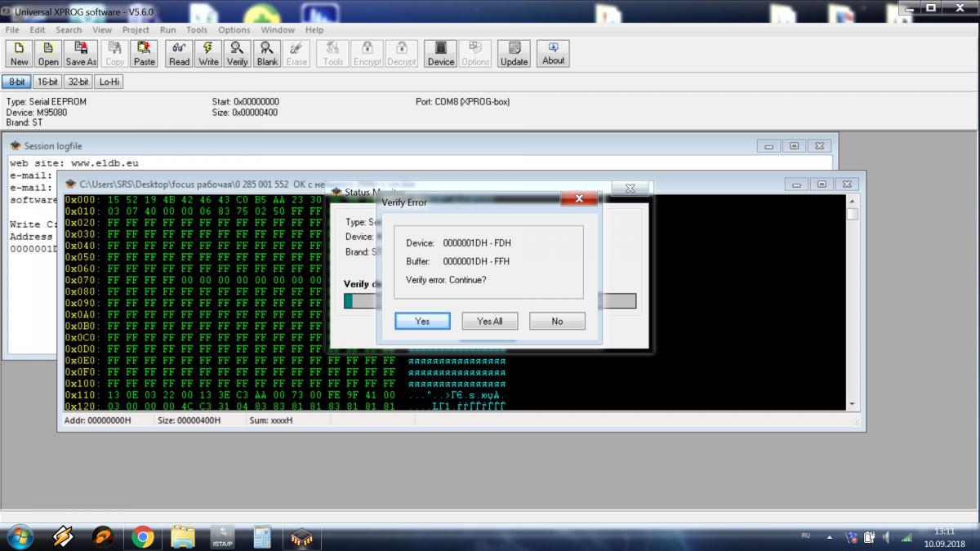Click the Update toolbar icon
The width and height of the screenshot is (980, 551).
coord(514,54)
